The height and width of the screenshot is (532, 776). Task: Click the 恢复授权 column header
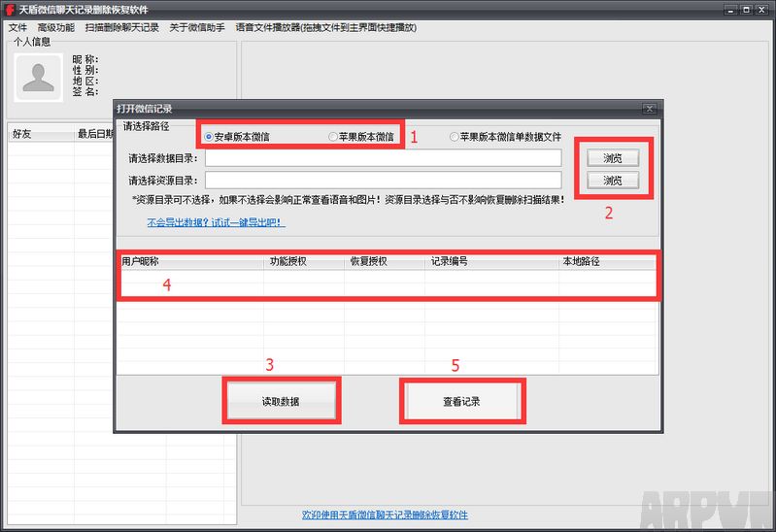385,261
